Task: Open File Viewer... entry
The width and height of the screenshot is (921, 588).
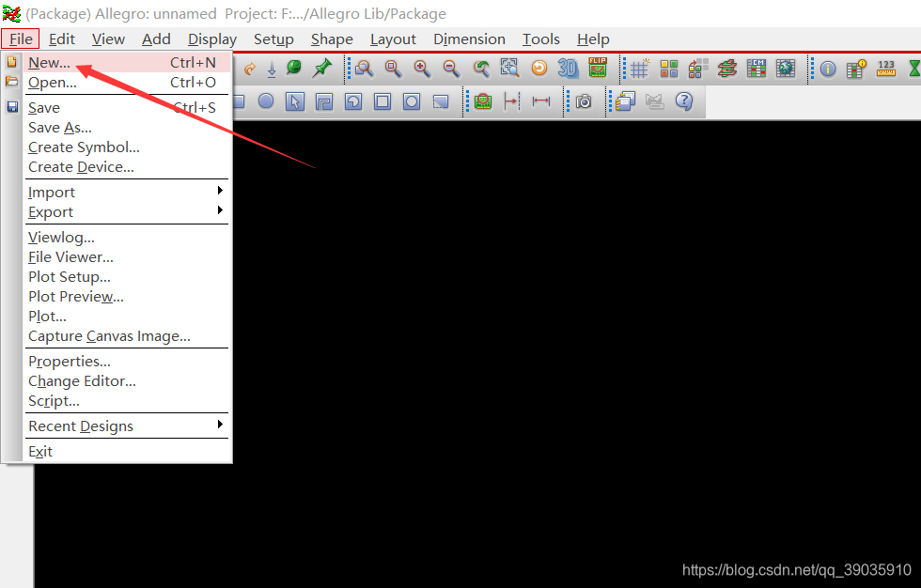Action: [x=128, y=257]
